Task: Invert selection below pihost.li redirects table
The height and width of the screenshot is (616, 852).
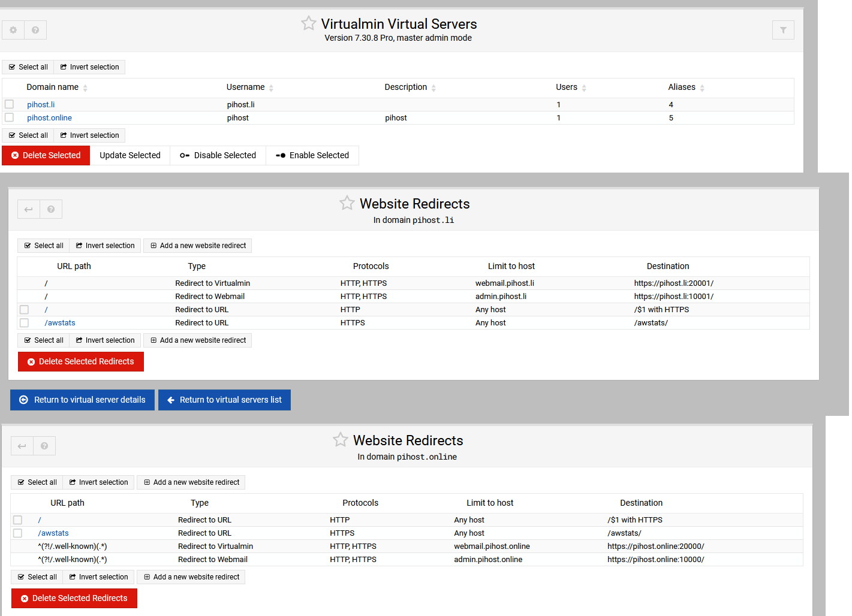Action: [x=105, y=340]
